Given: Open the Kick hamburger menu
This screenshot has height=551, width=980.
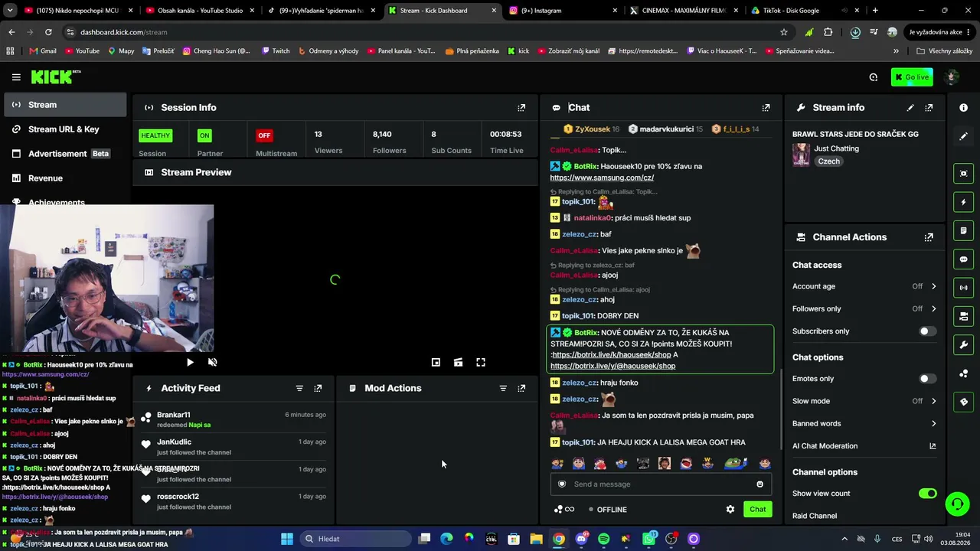Looking at the screenshot, I should point(16,77).
